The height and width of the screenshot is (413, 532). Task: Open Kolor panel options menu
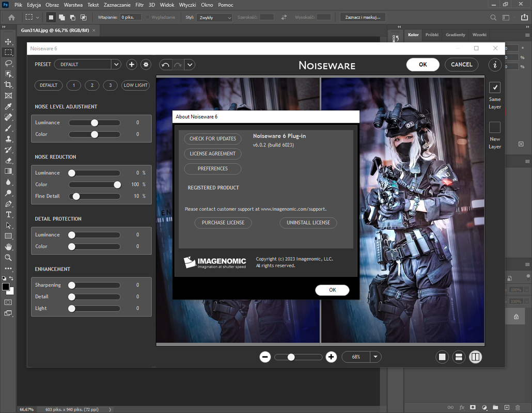coord(527,35)
